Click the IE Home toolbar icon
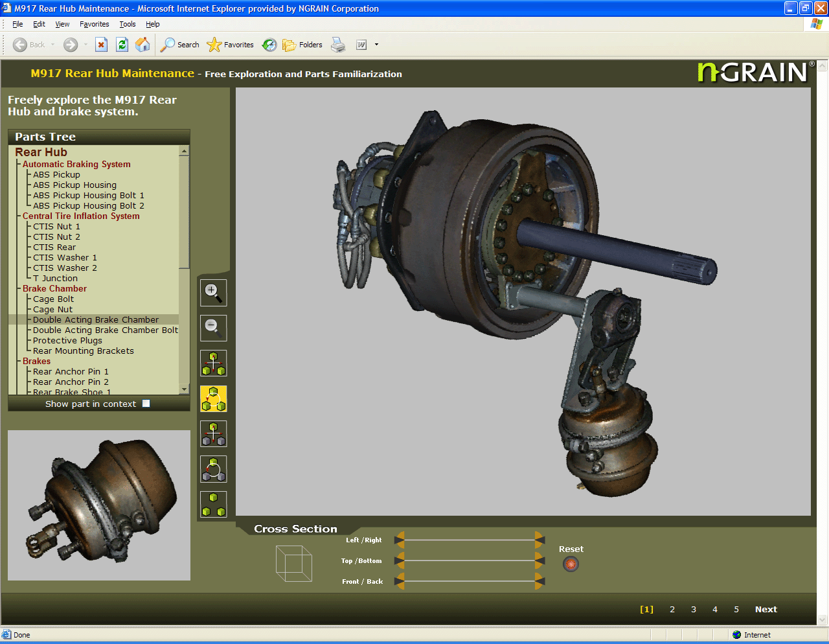 click(142, 45)
